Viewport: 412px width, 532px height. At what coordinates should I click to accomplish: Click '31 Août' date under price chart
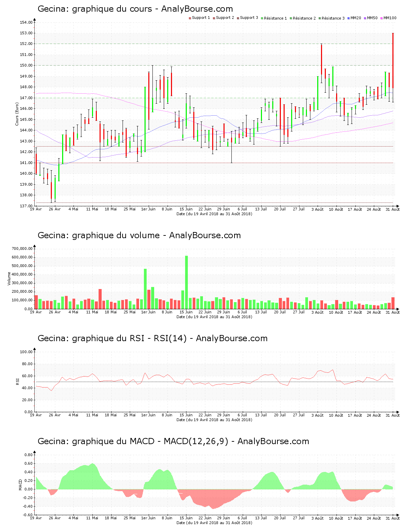[393, 209]
